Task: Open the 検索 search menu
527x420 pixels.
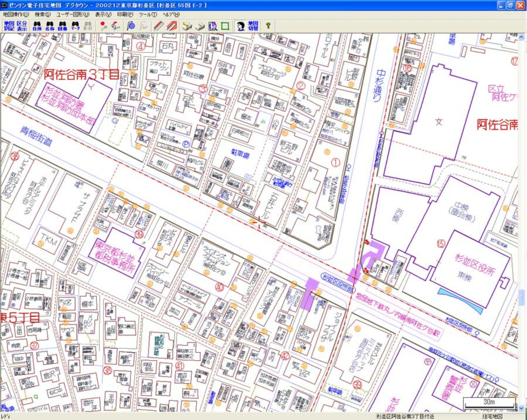Action: (43, 14)
